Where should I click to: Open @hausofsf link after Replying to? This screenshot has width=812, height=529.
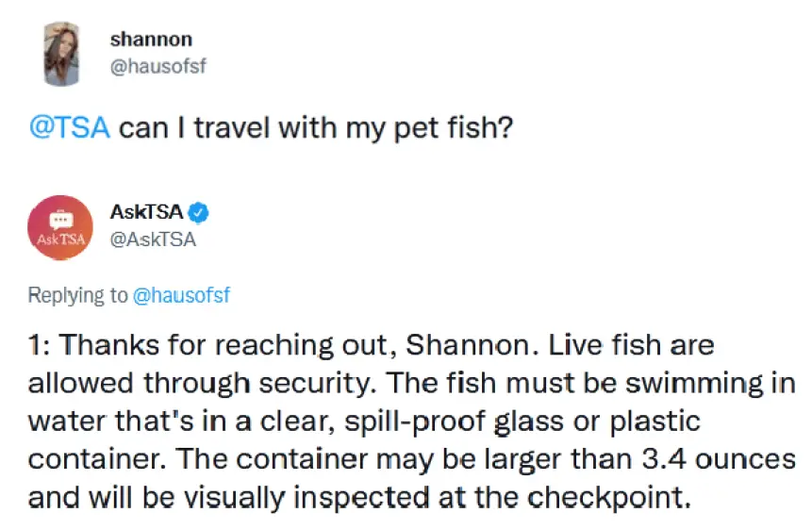[x=181, y=295]
